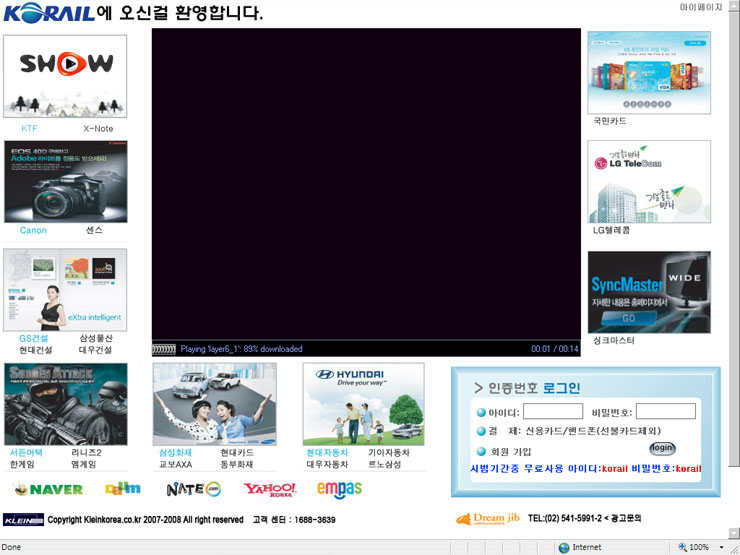
Task: Open the eXtra intelligent ad banner
Action: [x=65, y=290]
